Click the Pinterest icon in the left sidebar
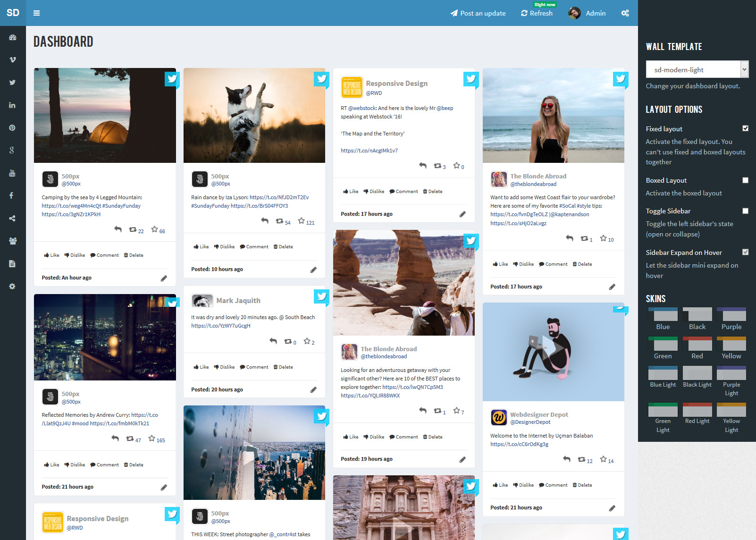This screenshot has width=756, height=540. coord(12,127)
